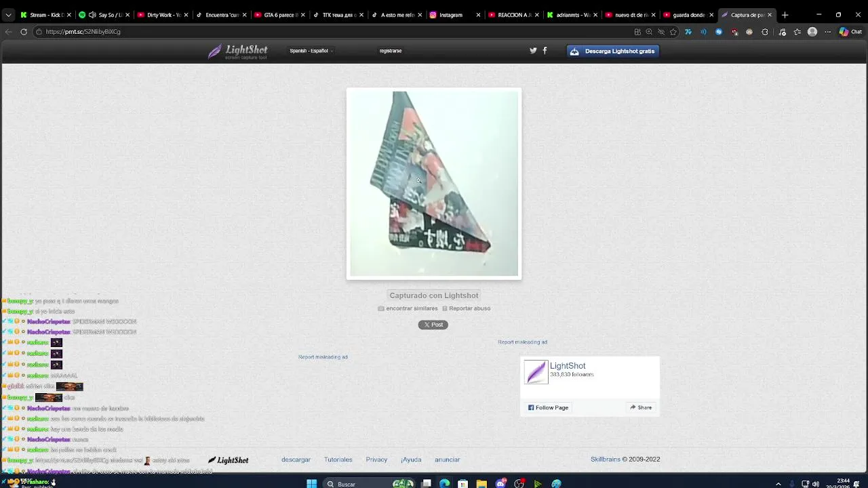The image size is (868, 488).
Task: Switch to the GTA 6 parece tab
Action: coord(279,15)
